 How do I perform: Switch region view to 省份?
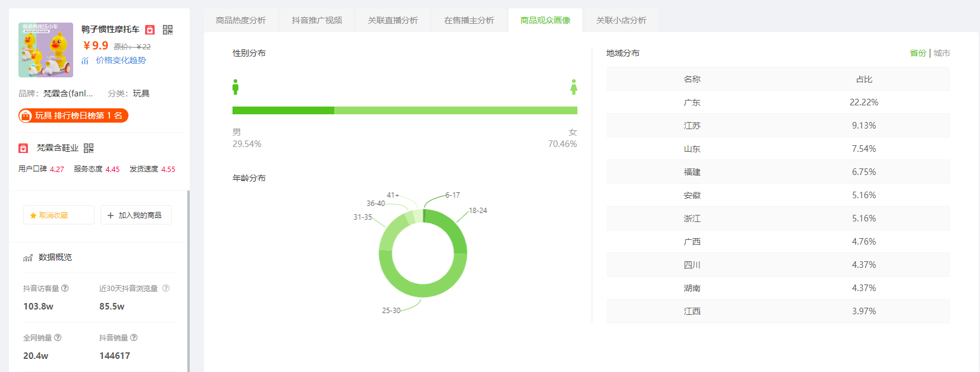pyautogui.click(x=918, y=53)
